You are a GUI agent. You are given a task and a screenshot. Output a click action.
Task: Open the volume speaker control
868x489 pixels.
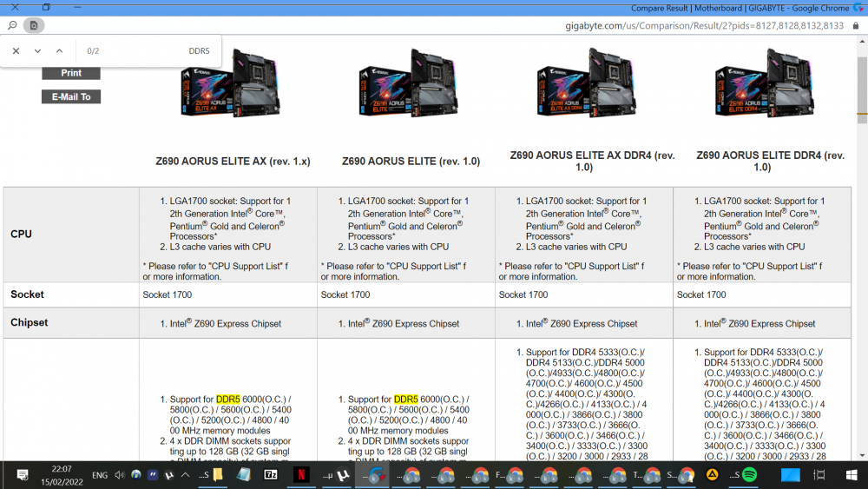coord(120,475)
